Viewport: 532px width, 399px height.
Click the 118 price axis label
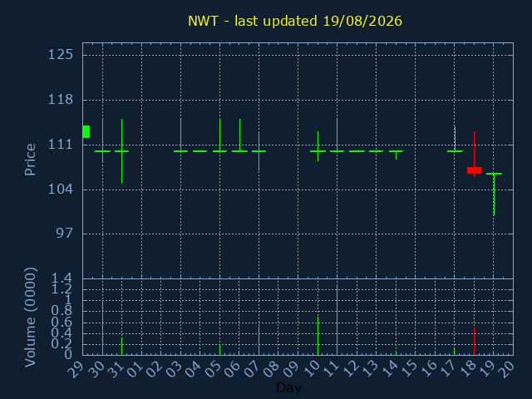(x=61, y=100)
